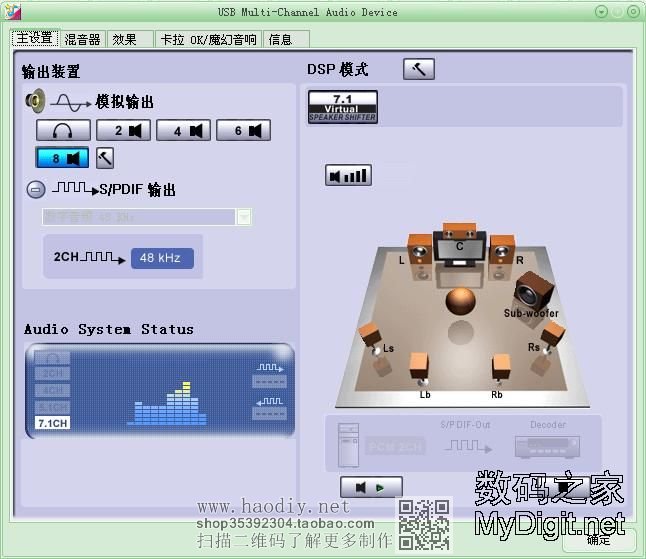
Task: Open the 卡拉 OK/魔幻音响 tab
Action: click(x=208, y=39)
